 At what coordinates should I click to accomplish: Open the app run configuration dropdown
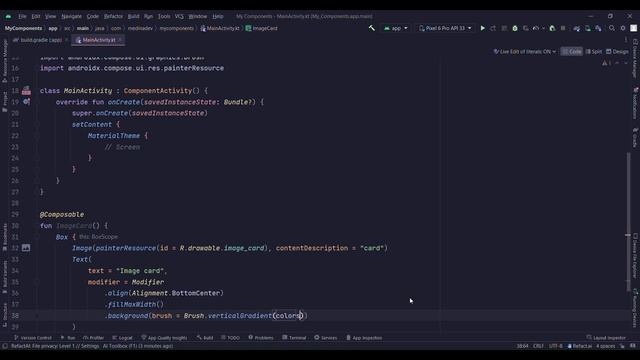395,28
